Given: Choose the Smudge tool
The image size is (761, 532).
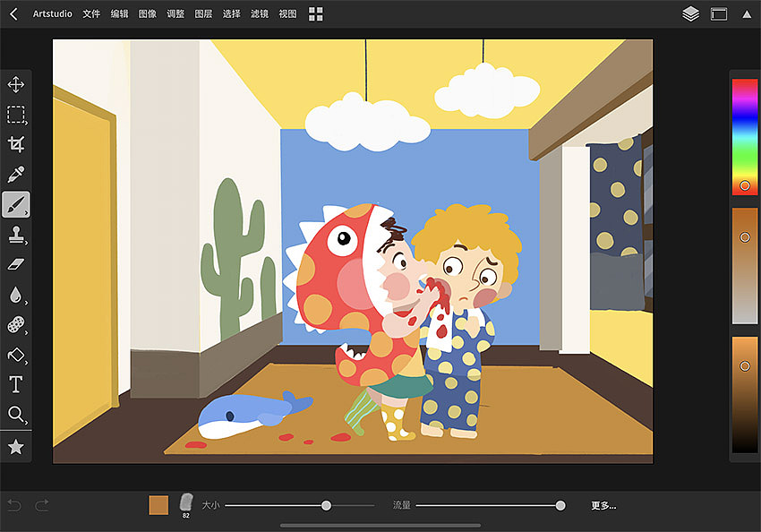Looking at the screenshot, I should click(x=14, y=295).
